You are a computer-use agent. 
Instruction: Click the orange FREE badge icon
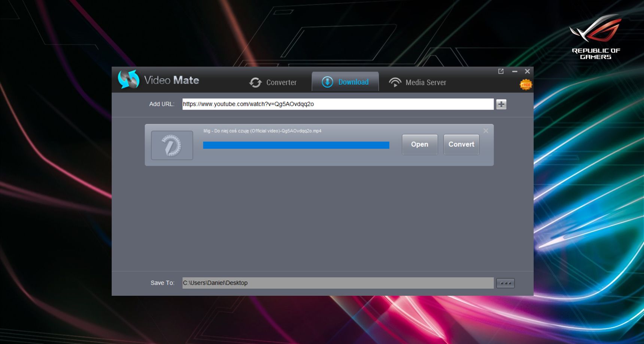[526, 85]
